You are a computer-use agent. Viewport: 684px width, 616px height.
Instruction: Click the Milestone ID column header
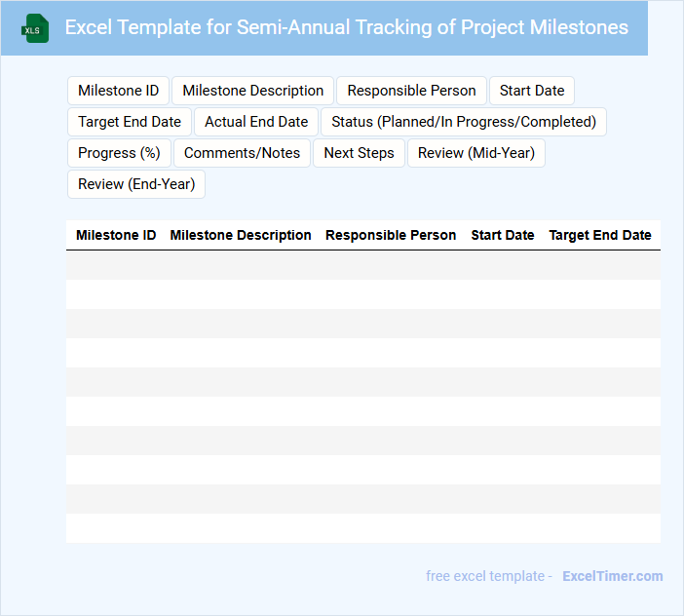click(116, 235)
